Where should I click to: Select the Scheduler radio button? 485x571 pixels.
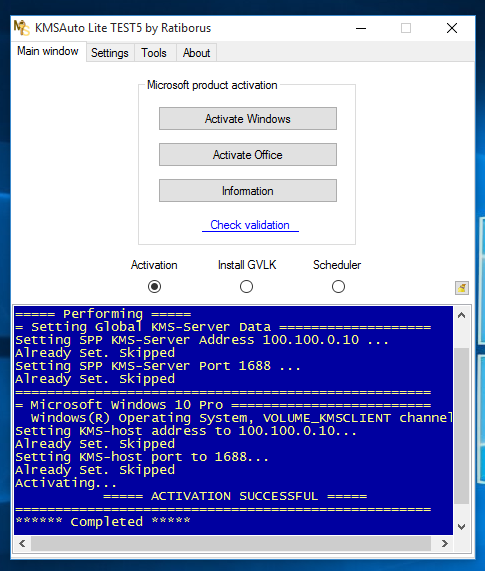(338, 287)
